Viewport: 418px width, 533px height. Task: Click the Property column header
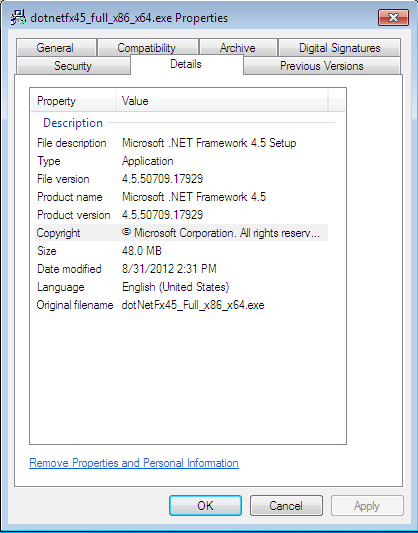[x=73, y=101]
